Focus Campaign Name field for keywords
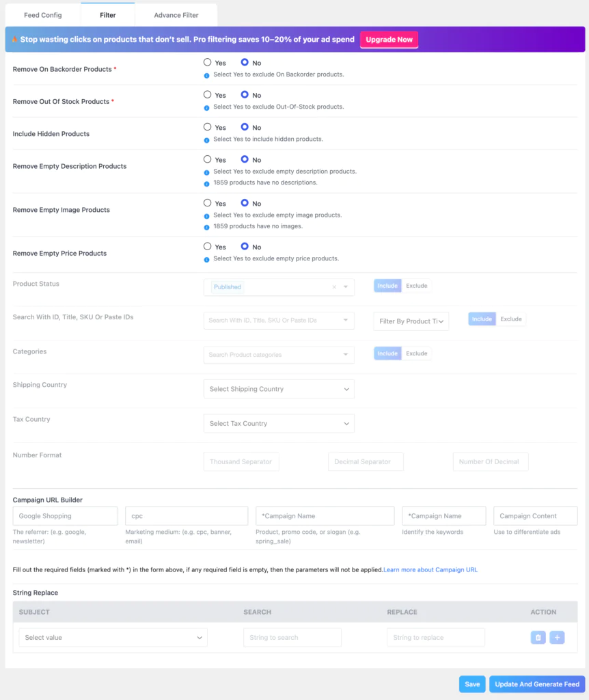This screenshot has width=589, height=700. coord(444,515)
